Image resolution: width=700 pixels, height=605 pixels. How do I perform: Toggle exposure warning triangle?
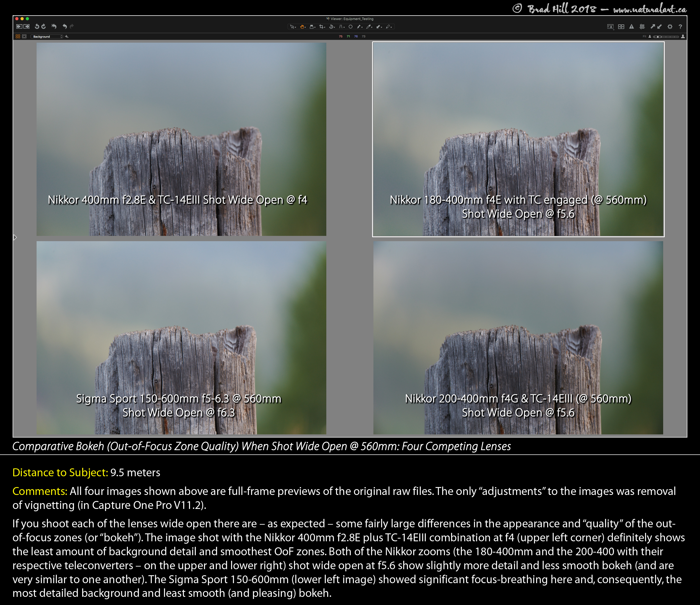click(x=631, y=27)
